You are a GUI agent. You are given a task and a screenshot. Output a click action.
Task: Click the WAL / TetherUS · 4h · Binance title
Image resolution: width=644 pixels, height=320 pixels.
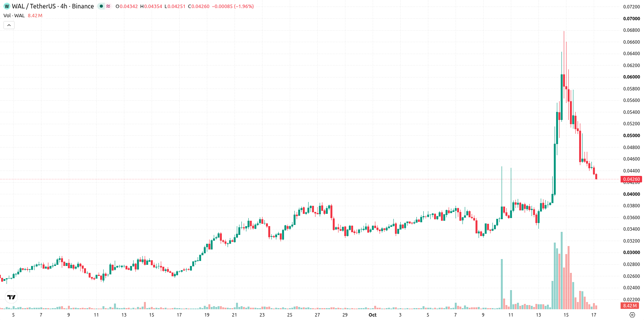[x=53, y=6]
